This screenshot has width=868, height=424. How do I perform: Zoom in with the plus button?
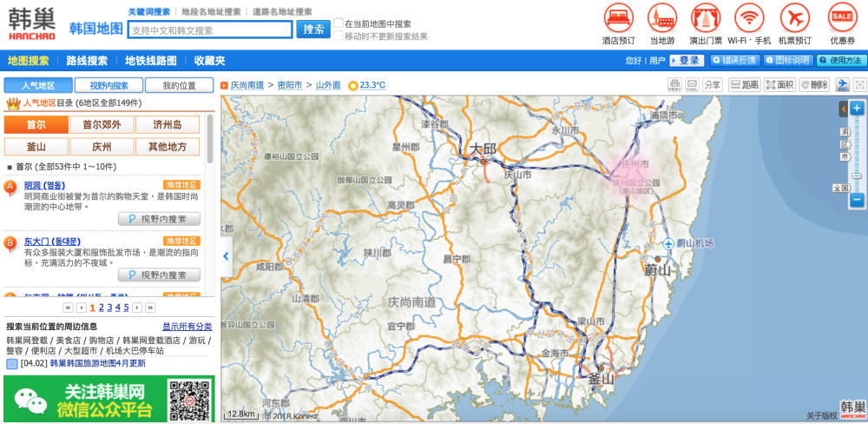[x=857, y=108]
